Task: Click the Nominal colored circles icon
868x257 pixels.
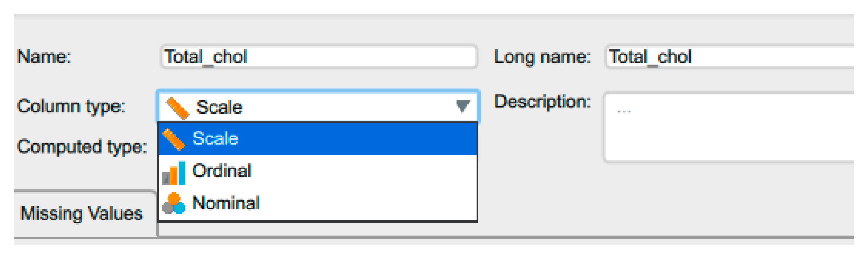Action: [x=173, y=203]
